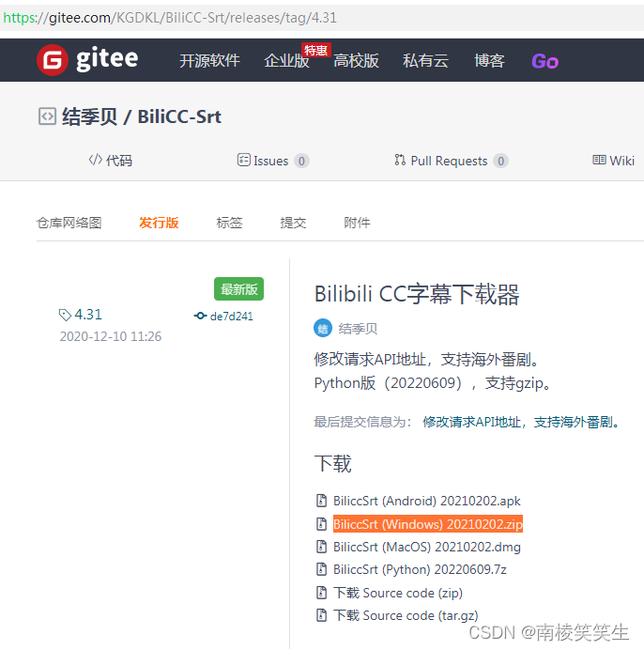644x650 pixels.
Task: Click the repository code icon beside 结季贝
Action: pyautogui.click(x=47, y=116)
